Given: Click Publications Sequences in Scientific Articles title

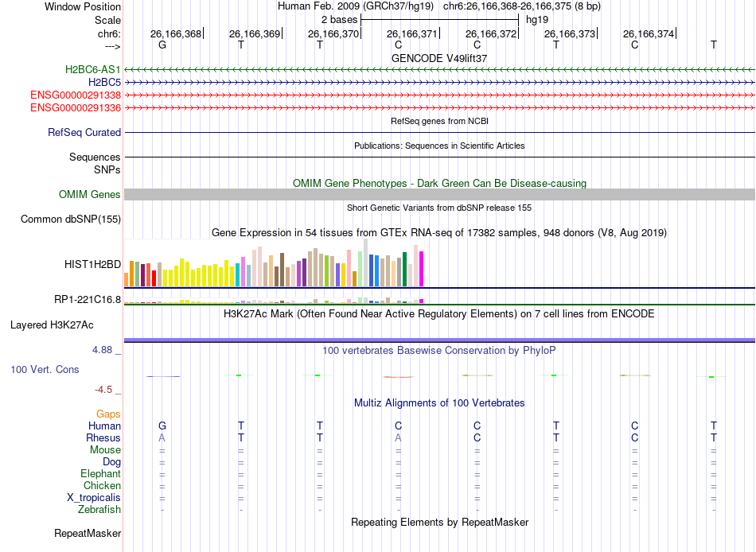Looking at the screenshot, I should 439,146.
